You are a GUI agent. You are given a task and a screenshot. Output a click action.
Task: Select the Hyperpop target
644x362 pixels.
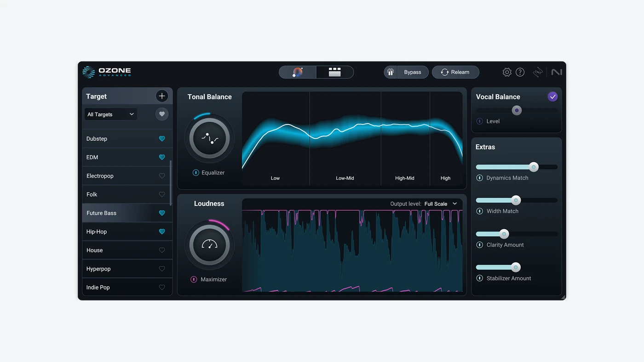click(127, 269)
